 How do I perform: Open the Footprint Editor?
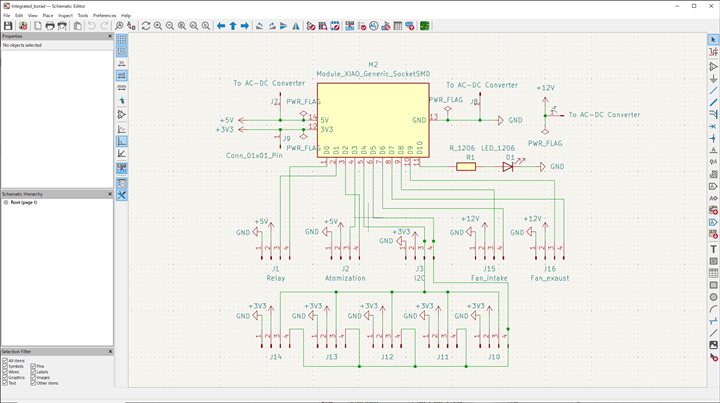click(335, 26)
